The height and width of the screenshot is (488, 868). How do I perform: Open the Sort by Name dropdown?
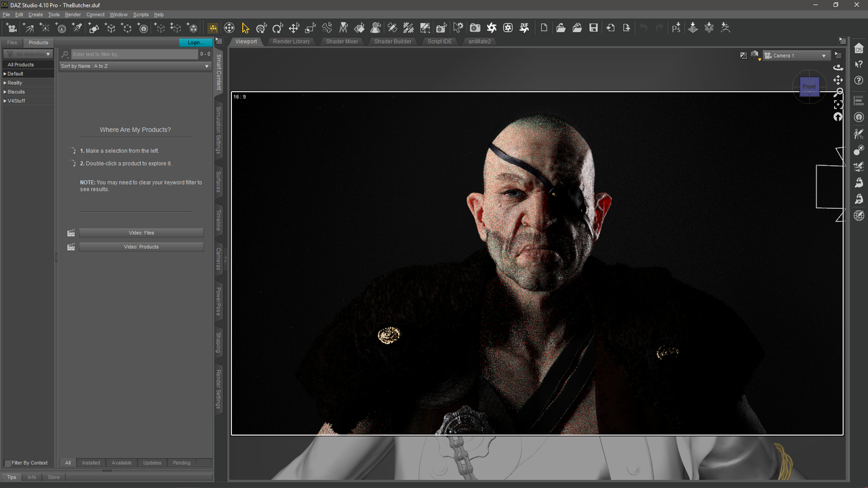(135, 66)
